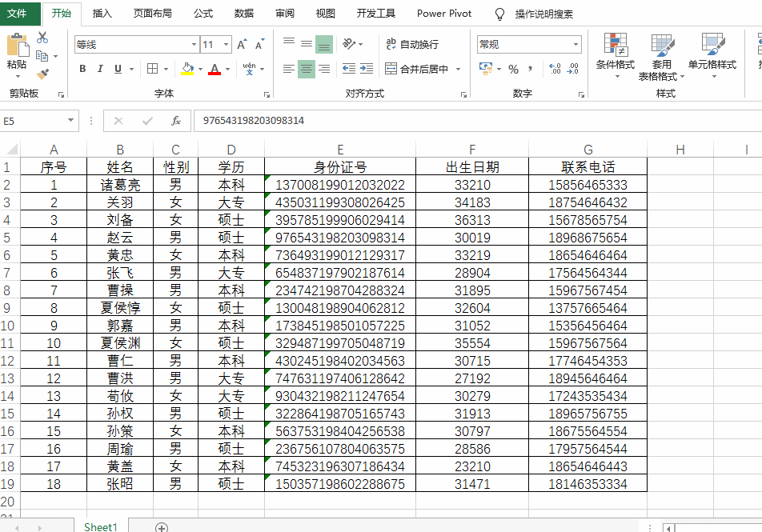Align text left
Image resolution: width=762 pixels, height=532 pixels.
coord(289,69)
